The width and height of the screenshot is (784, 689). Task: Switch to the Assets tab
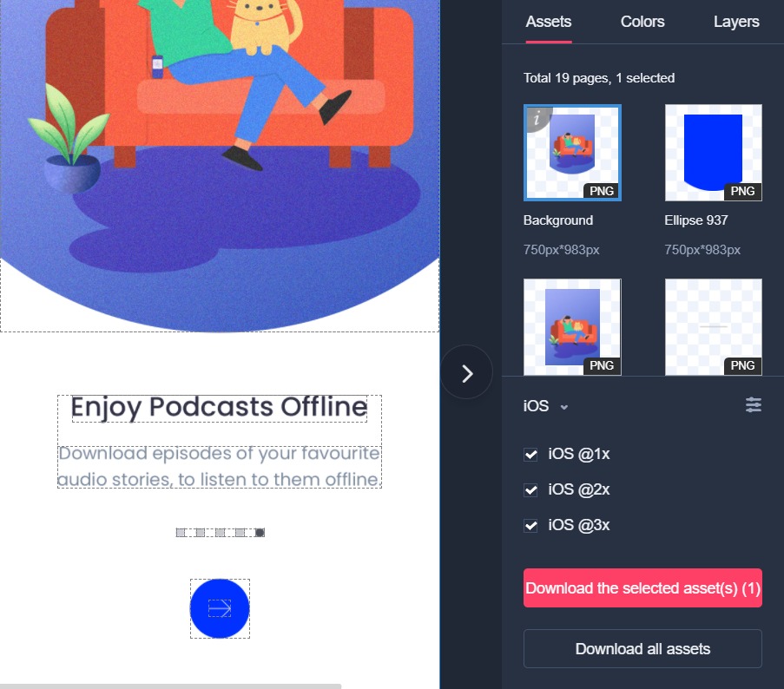tap(549, 22)
